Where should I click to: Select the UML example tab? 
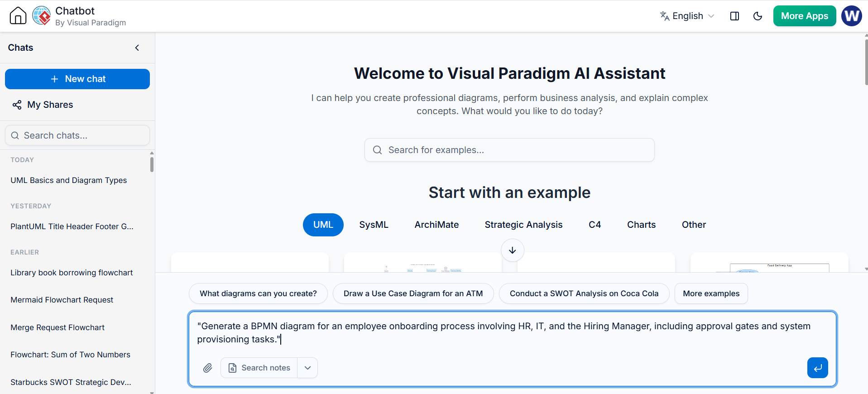(323, 225)
